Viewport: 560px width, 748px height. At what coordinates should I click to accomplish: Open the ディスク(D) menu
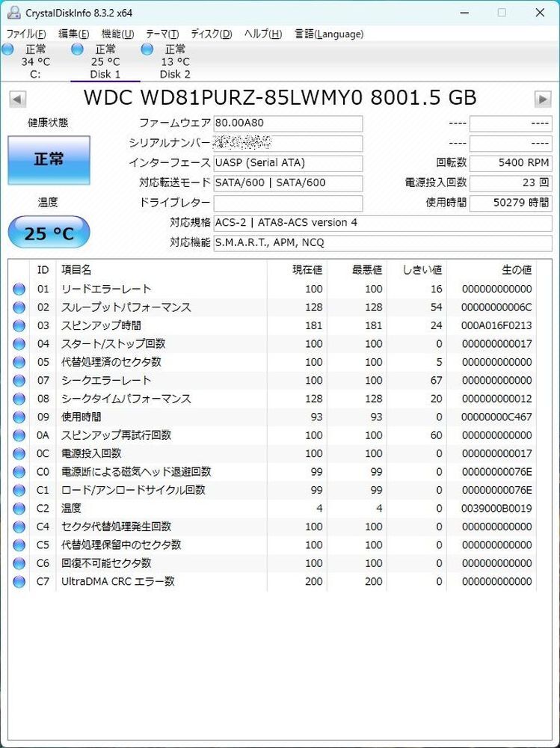(212, 34)
